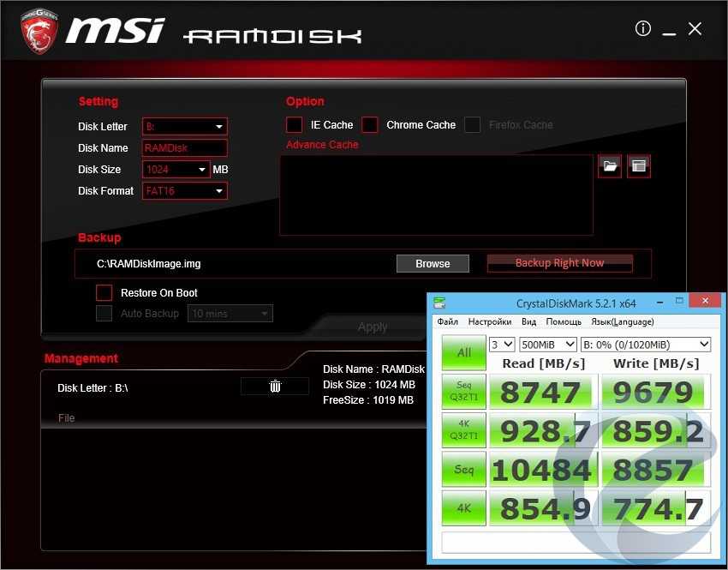Click the Write [MB/s] column header
The width and height of the screenshot is (728, 570).
coord(656,363)
